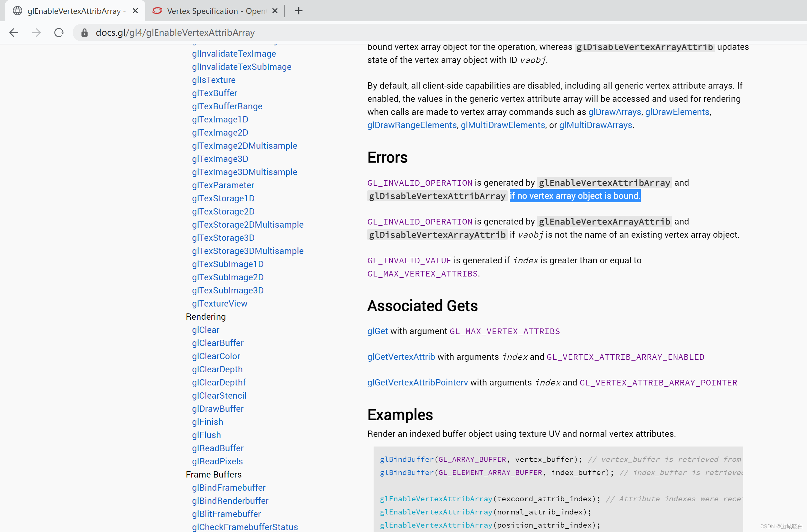Close the glEnableVertexAttribArray tab
This screenshot has height=532, width=807.
click(135, 11)
